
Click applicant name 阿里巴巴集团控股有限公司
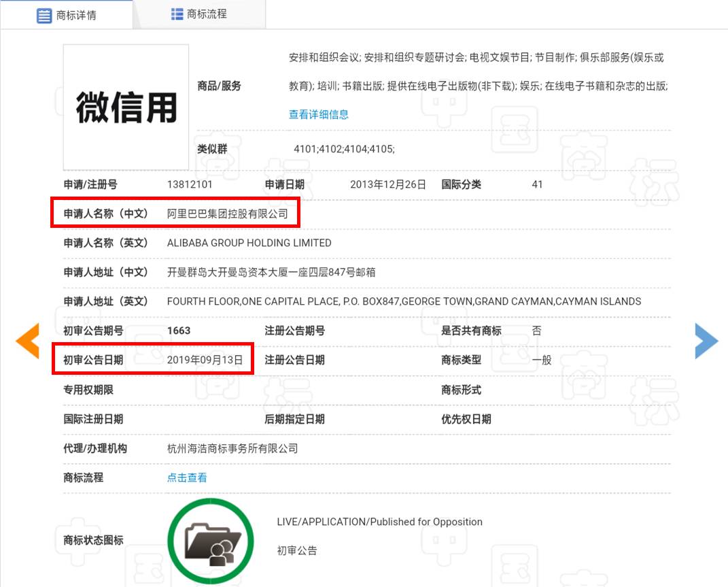click(227, 214)
